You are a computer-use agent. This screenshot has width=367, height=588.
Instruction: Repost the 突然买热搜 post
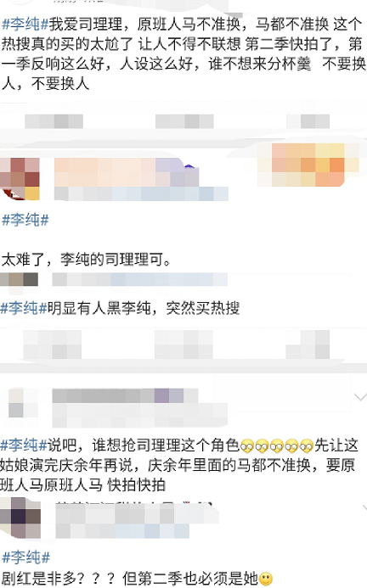[x=52, y=344]
